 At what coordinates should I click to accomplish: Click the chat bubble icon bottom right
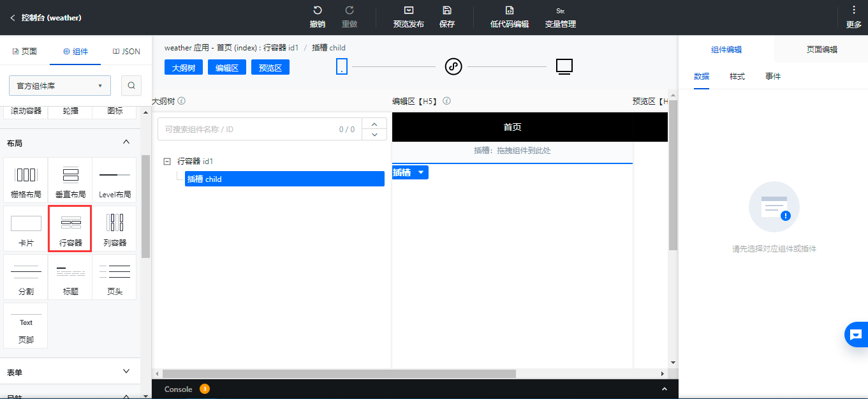(x=856, y=335)
